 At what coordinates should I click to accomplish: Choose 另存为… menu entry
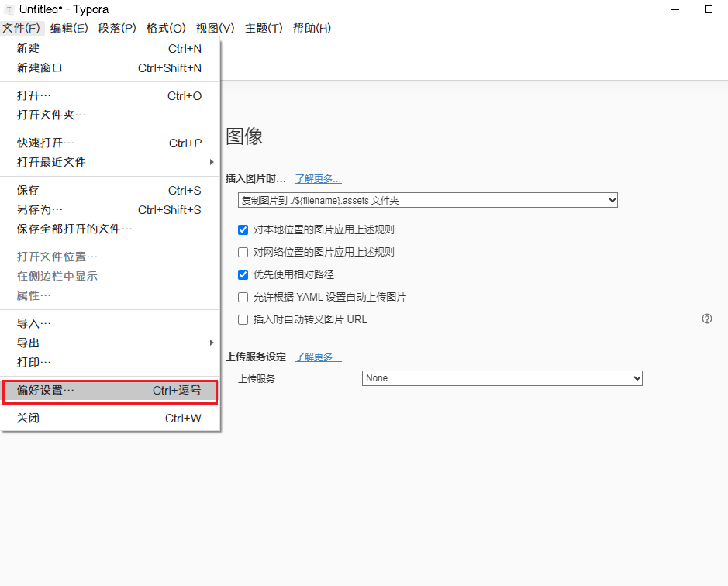(x=109, y=210)
